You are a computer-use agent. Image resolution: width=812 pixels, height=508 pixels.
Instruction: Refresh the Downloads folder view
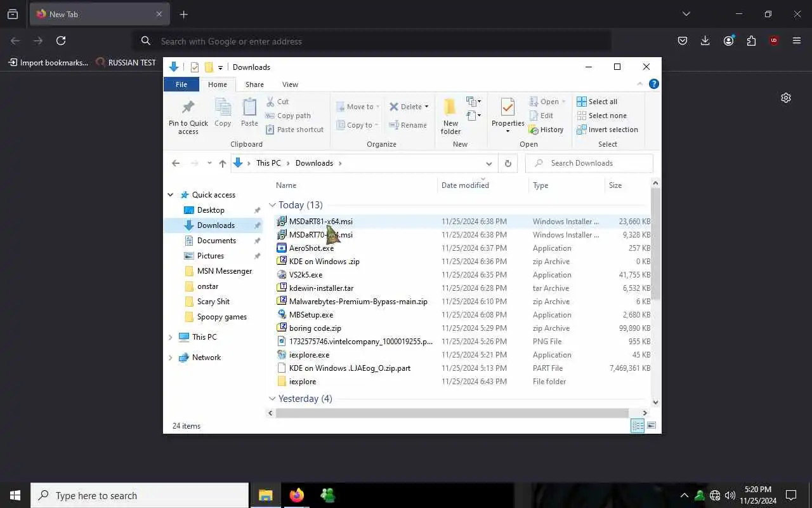coord(507,163)
